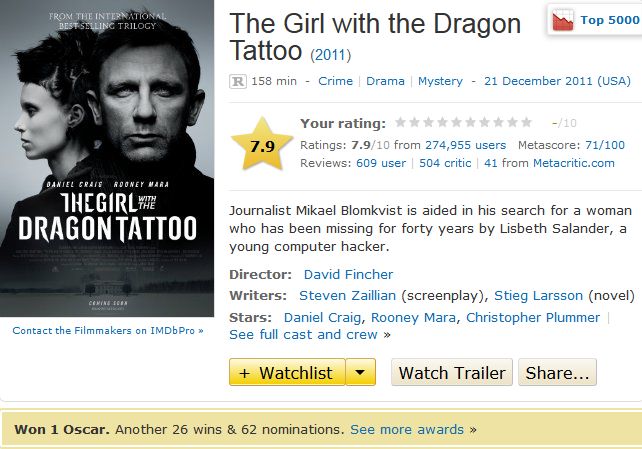Open the Metascore 71/100 link
This screenshot has width=642, height=449.
point(606,145)
